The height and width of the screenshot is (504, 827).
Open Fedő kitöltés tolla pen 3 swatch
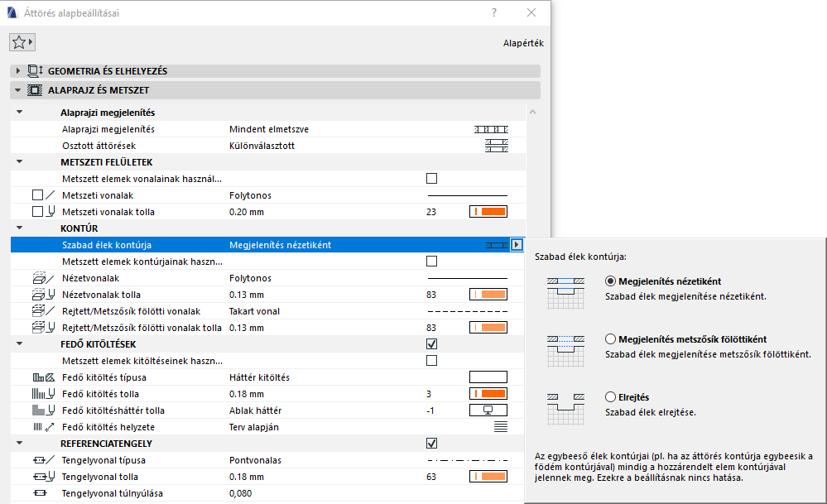tap(488, 393)
